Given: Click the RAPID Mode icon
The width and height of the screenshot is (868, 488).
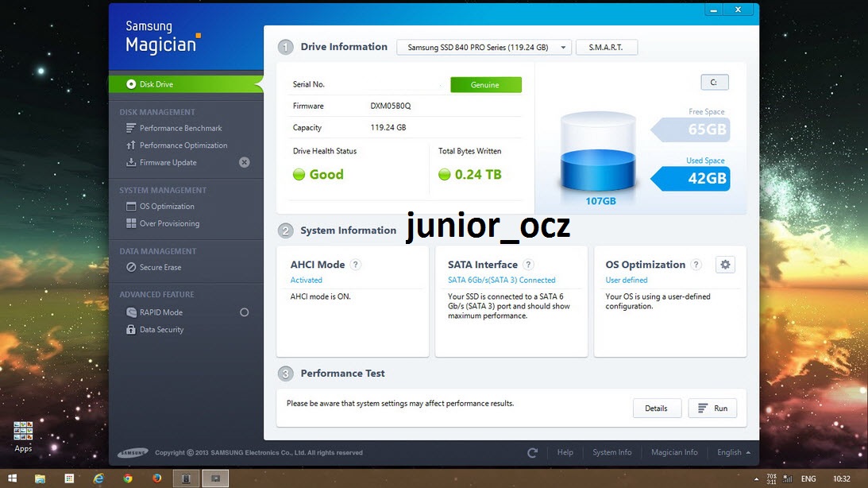Looking at the screenshot, I should (x=131, y=312).
